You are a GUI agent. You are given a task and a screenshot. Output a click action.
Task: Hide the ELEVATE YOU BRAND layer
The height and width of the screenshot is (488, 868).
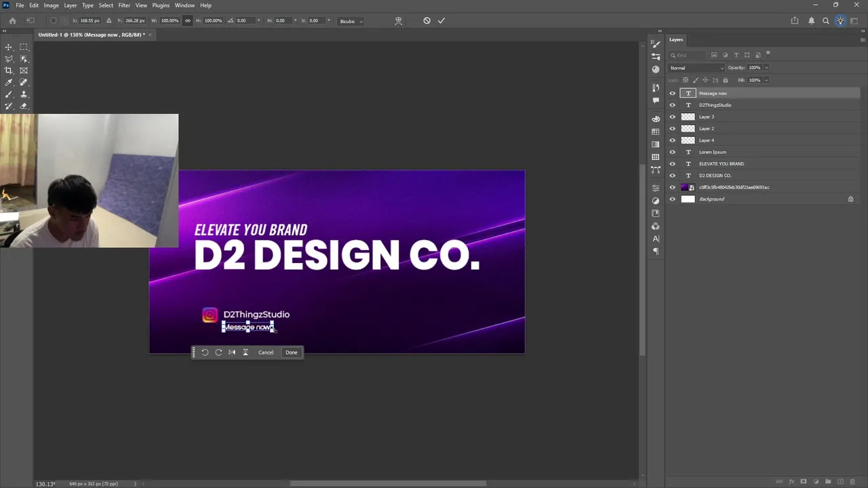pos(673,164)
